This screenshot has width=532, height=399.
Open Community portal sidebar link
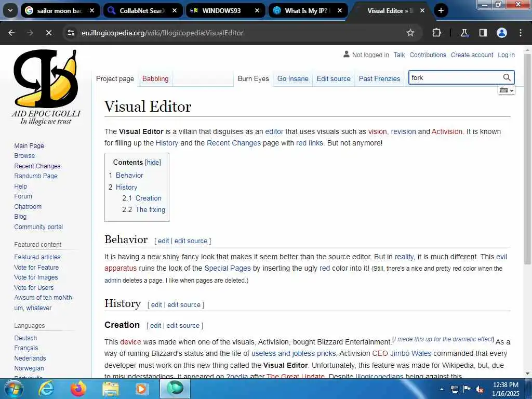pyautogui.click(x=38, y=227)
